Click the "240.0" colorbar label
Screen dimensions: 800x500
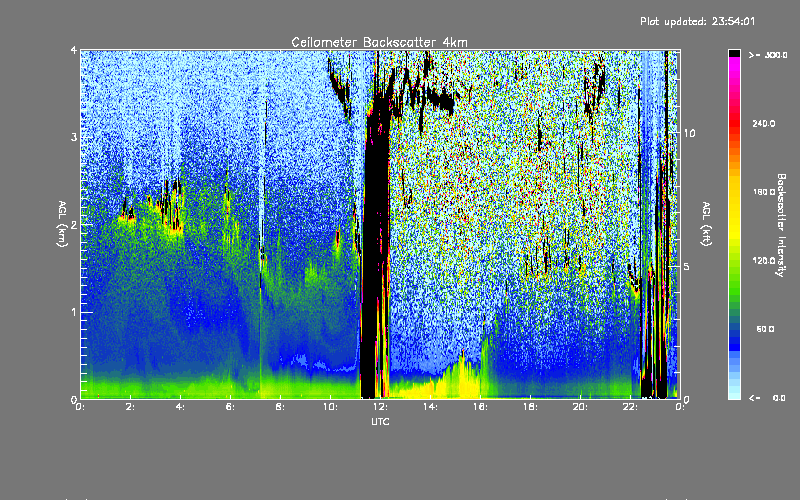coord(764,123)
